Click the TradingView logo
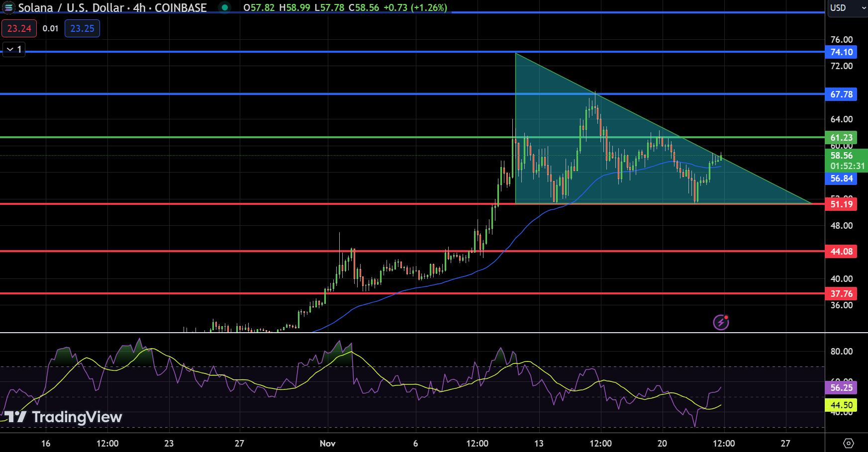 pos(63,417)
